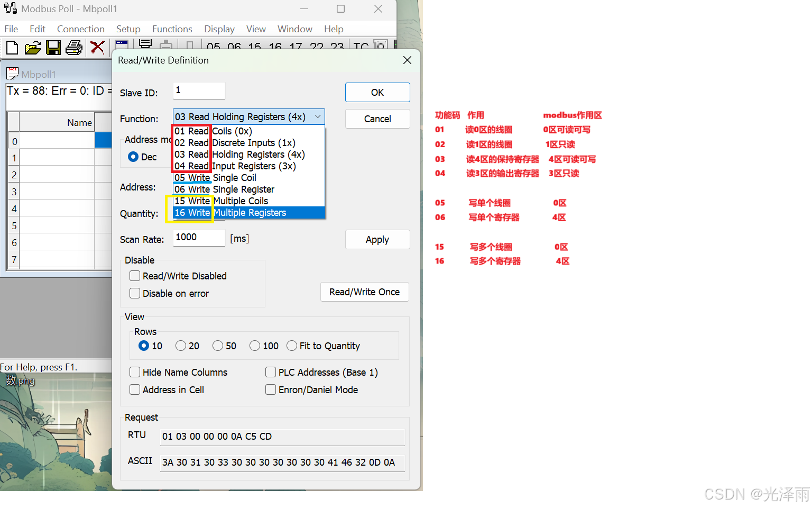The height and width of the screenshot is (508, 812).
Task: Open the View menu
Action: (x=256, y=29)
